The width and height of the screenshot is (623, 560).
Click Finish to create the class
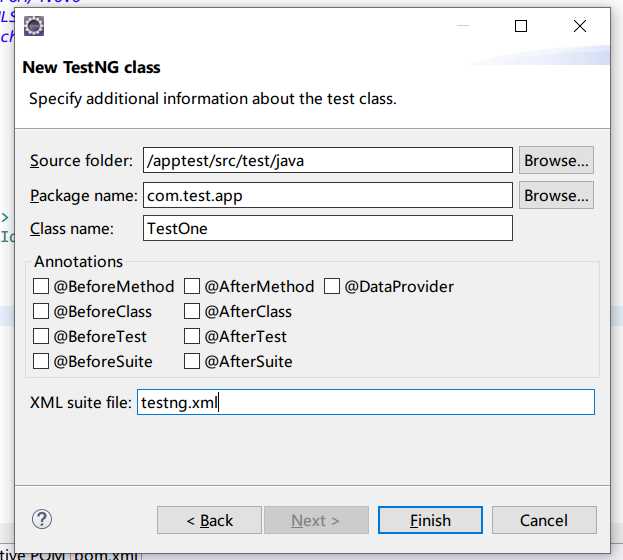click(x=430, y=520)
